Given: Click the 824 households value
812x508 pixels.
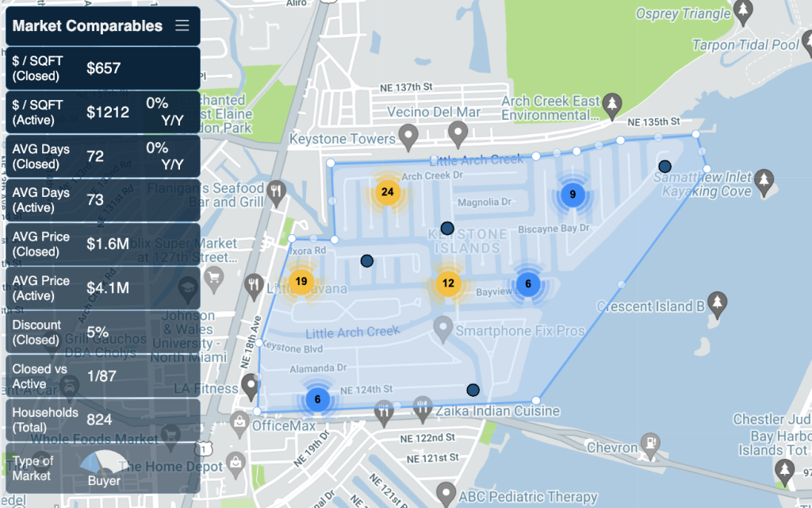Looking at the screenshot, I should click(99, 420).
